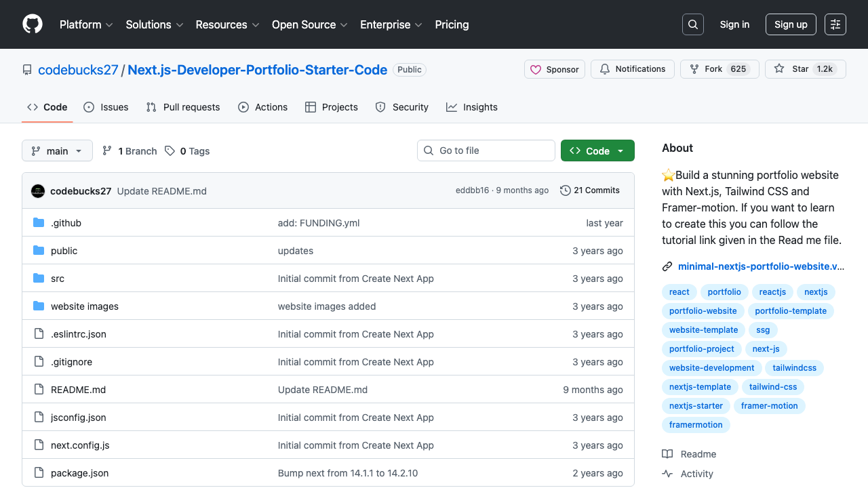Expand the main branch dropdown
The width and height of the screenshot is (868, 488).
(x=57, y=151)
